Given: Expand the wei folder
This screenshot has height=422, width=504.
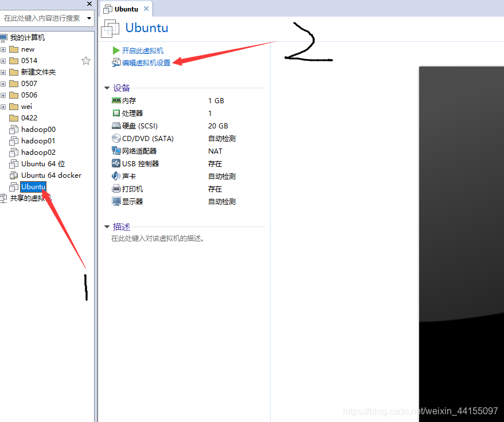Looking at the screenshot, I should coord(3,107).
